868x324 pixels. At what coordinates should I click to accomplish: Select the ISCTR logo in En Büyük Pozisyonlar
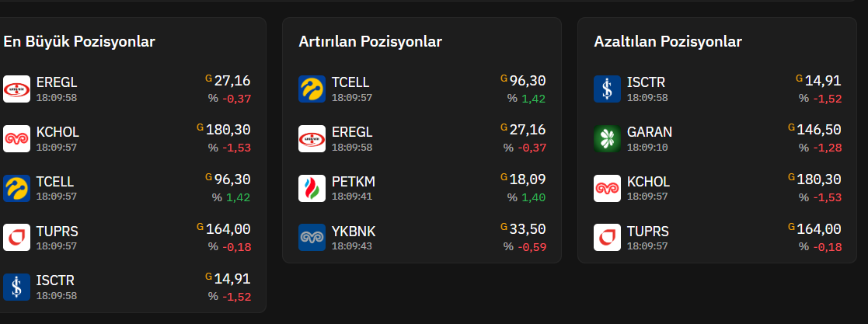point(16,287)
